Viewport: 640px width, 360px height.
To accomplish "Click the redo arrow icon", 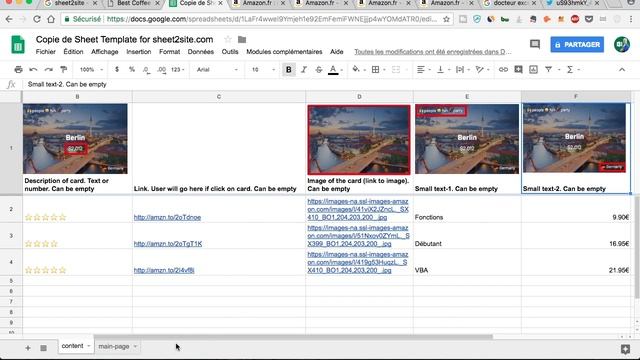I will point(49,69).
